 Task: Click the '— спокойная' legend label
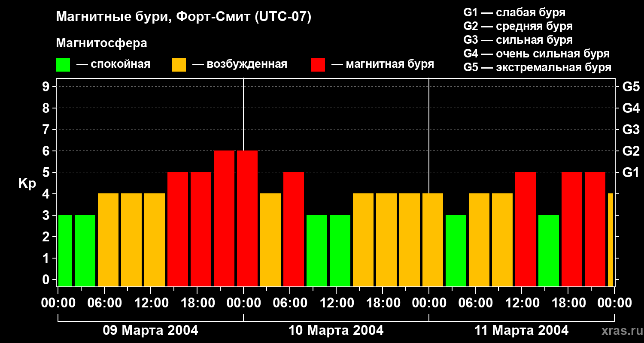coord(113,64)
